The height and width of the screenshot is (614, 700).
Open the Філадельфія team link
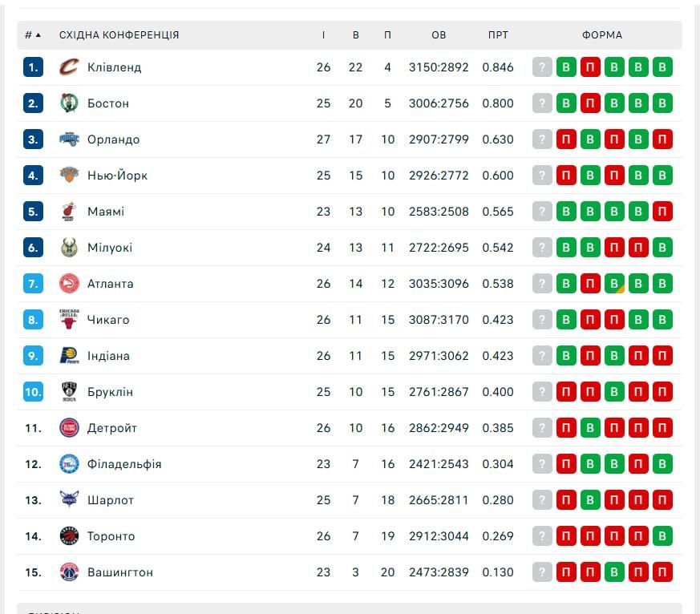(x=124, y=464)
